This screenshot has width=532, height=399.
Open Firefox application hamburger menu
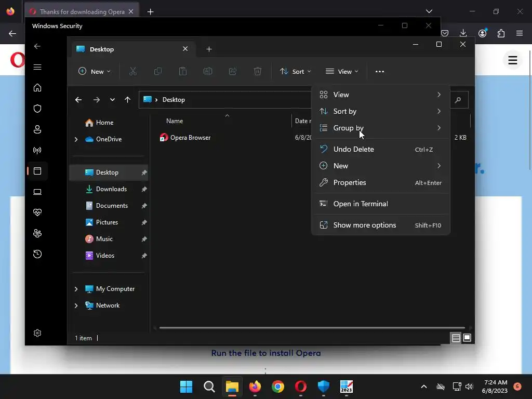coord(520,33)
